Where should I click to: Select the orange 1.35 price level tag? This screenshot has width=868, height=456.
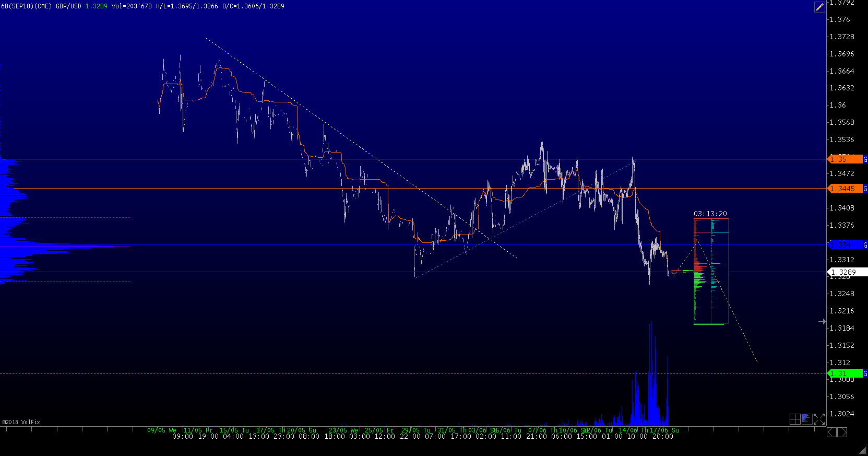pos(846,159)
